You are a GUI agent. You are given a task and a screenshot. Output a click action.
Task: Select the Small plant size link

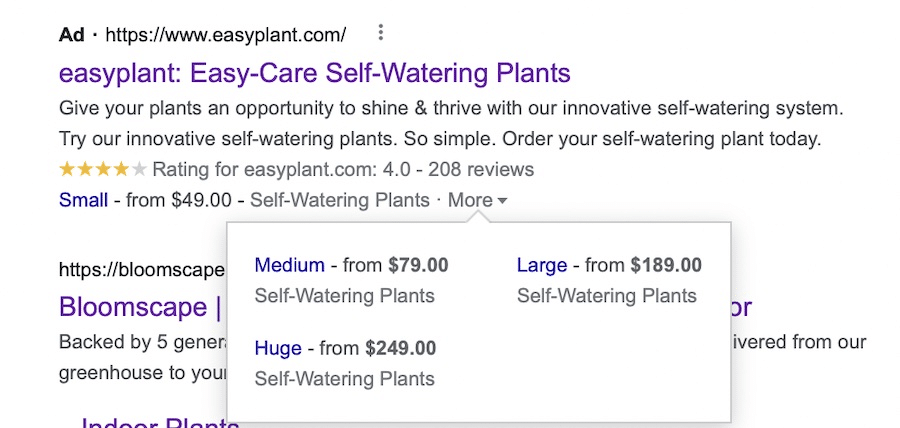[x=83, y=200]
